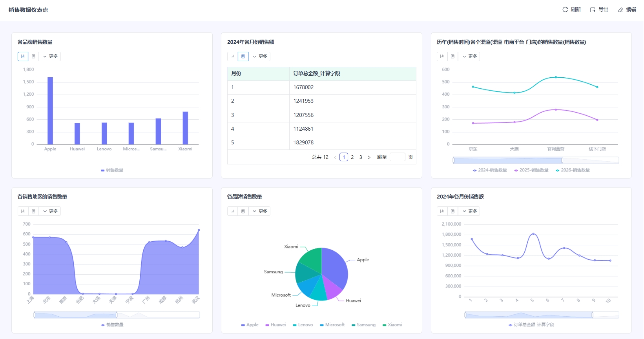The image size is (644, 339).
Task: Show table view for channel sales line chart
Action: pyautogui.click(x=452, y=56)
